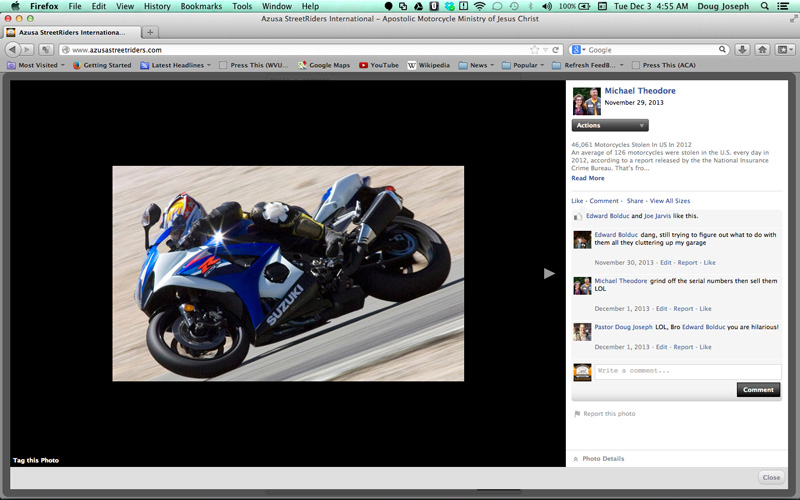The width and height of the screenshot is (800, 500).
Task: Click the Report this photo link
Action: click(x=609, y=414)
